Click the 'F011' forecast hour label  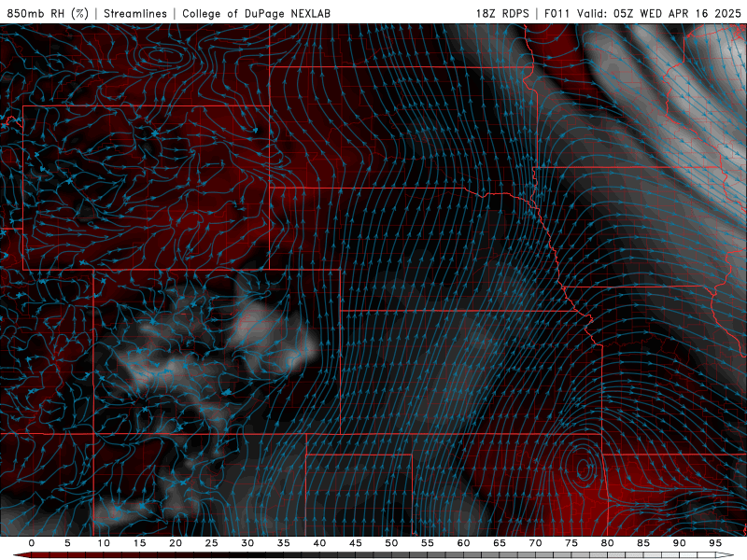557,13
